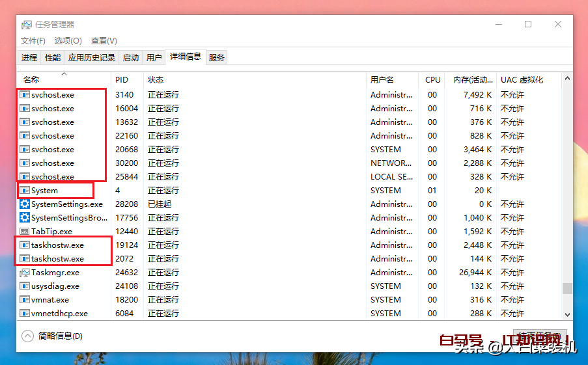
Task: Switch to the 服务 tab
Action: tap(217, 57)
